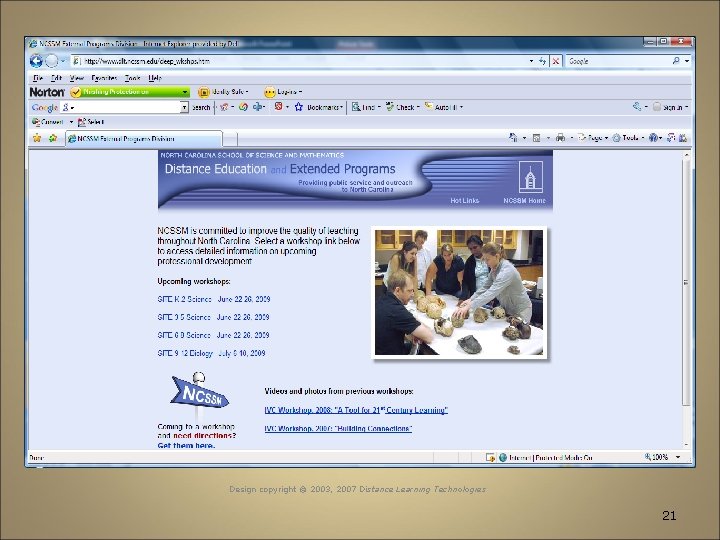The width and height of the screenshot is (720, 540).
Task: Click the Hot Links link in the banner
Action: (x=464, y=201)
